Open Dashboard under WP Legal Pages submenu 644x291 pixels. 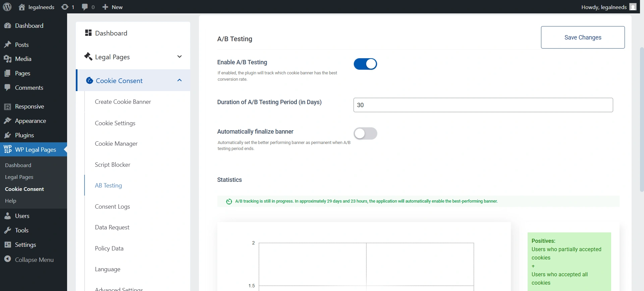coord(18,165)
